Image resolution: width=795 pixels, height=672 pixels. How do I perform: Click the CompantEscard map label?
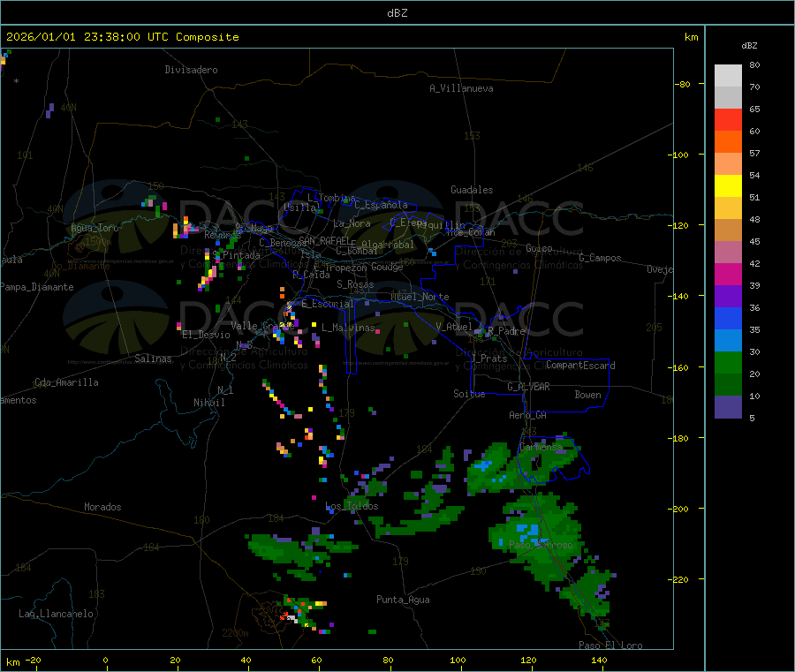coord(580,366)
